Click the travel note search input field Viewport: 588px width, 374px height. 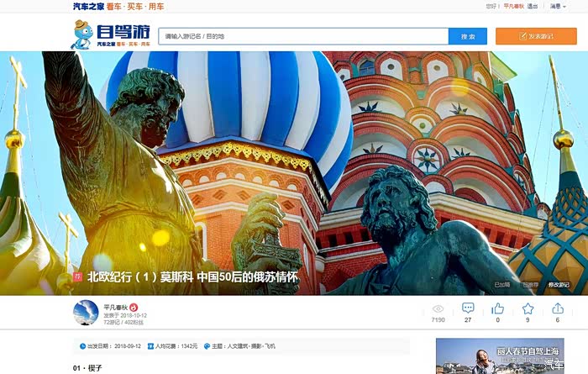tap(303, 36)
